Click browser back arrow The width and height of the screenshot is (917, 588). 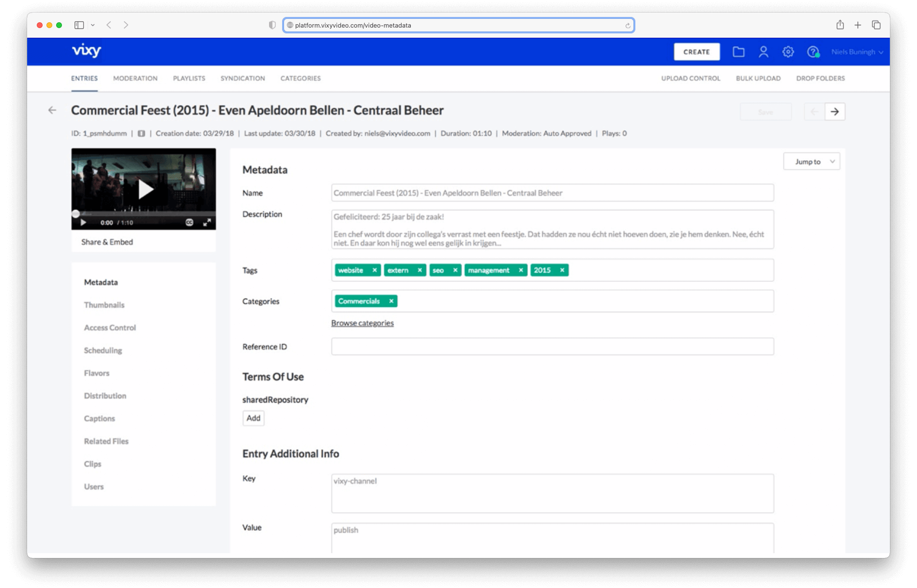(x=109, y=25)
